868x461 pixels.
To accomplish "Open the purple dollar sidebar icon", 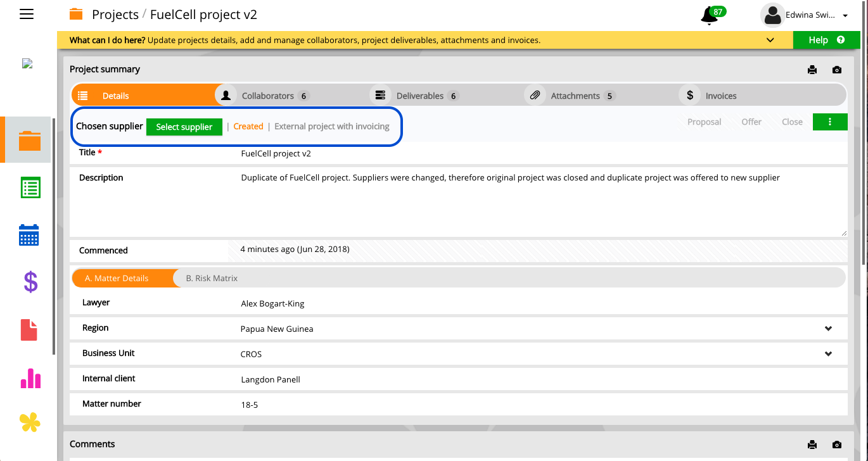I will click(x=30, y=282).
